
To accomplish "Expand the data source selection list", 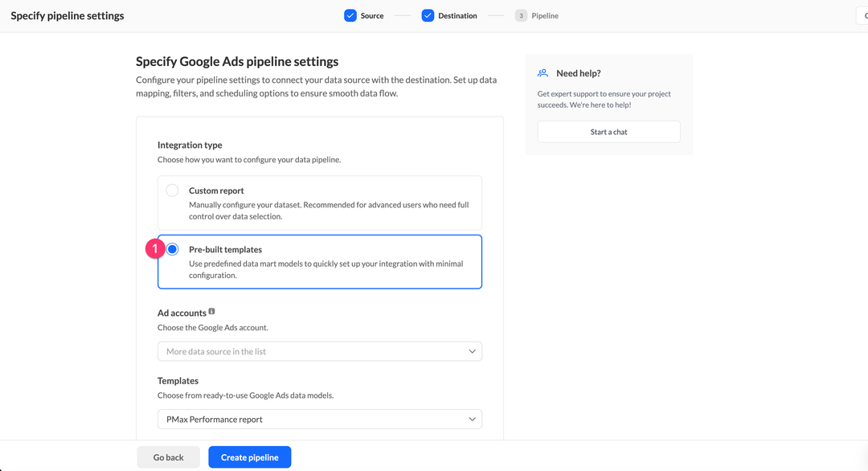I will 319,351.
